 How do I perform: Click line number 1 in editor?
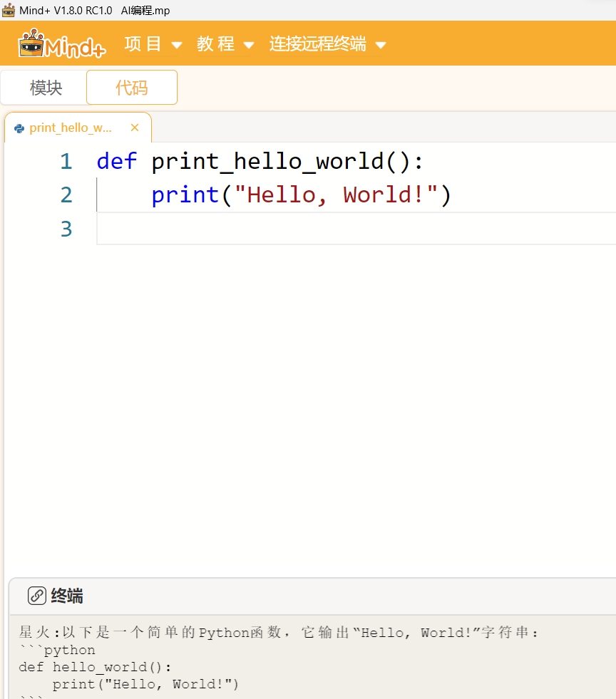[66, 161]
